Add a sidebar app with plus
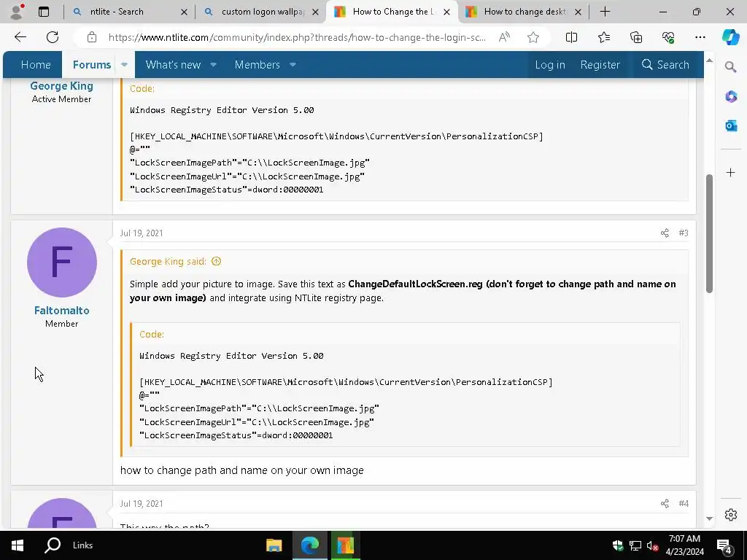This screenshot has width=747, height=560. point(731,172)
